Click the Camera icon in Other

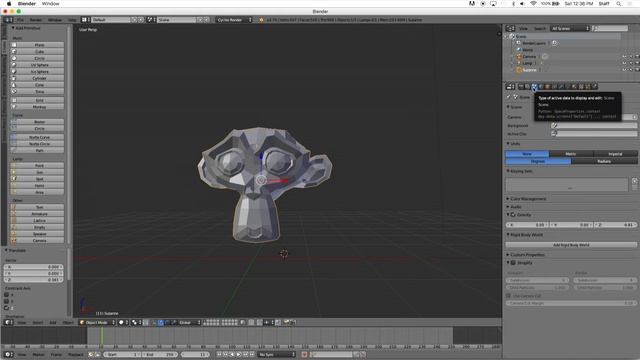pyautogui.click(x=14, y=241)
